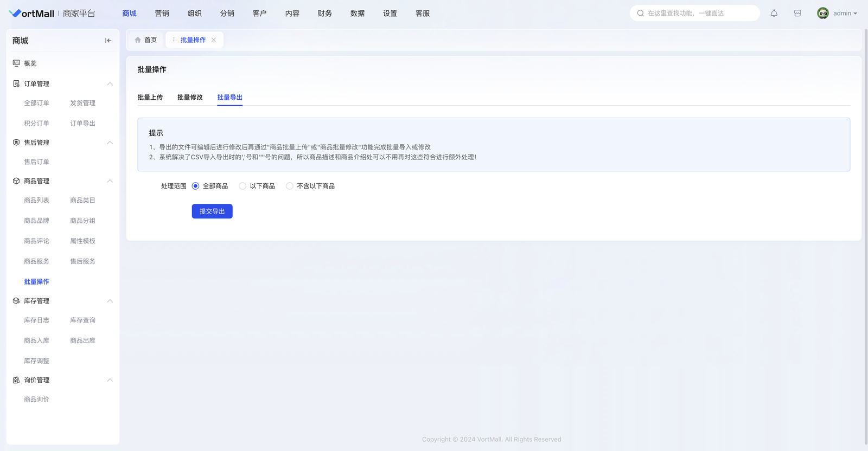Collapse the 库存管理 section chevron
868x451 pixels.
tap(110, 301)
